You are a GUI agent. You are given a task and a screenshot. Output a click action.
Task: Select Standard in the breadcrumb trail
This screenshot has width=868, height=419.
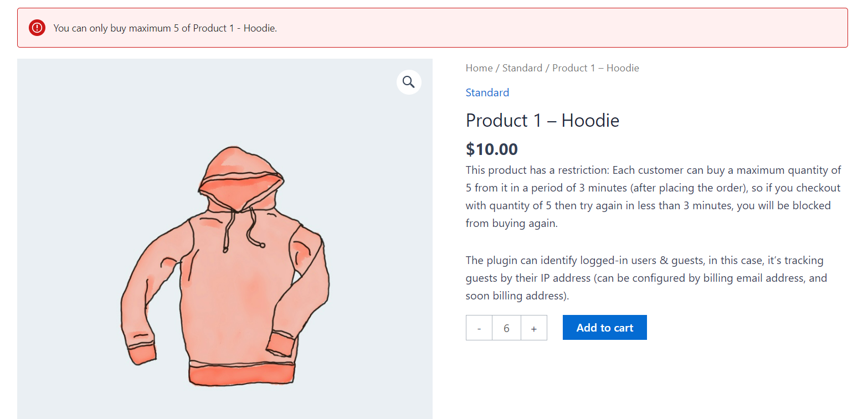pyautogui.click(x=522, y=68)
